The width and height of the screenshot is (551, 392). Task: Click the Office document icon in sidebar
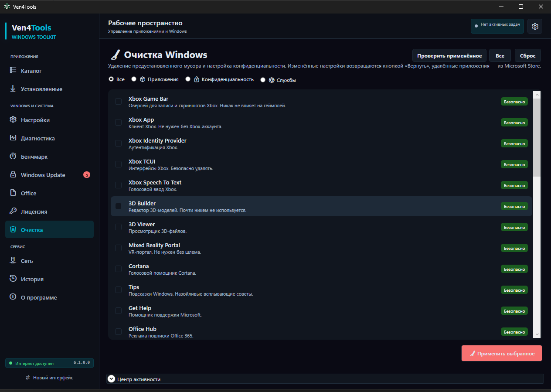pyautogui.click(x=13, y=193)
